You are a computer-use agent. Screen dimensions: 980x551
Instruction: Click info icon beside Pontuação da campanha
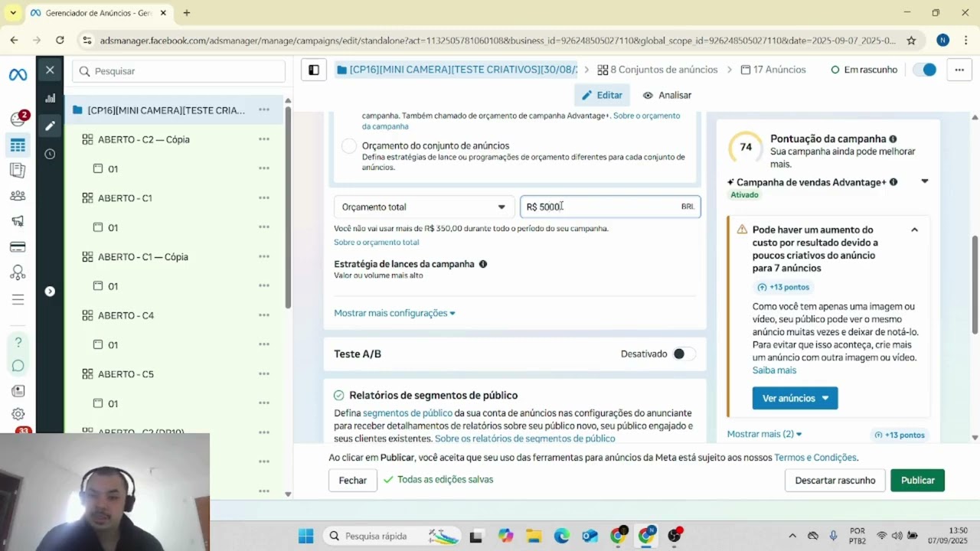pyautogui.click(x=893, y=139)
